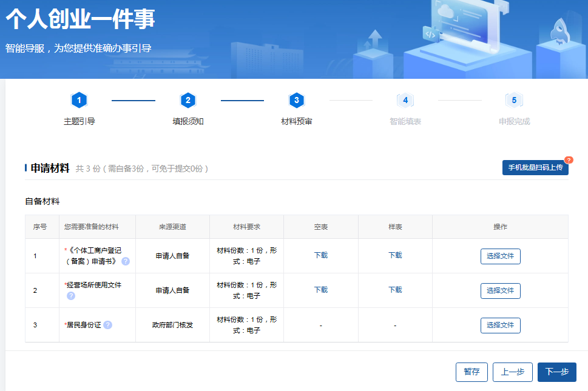
Task: Click orange question badge on 手机批量扫码上传
Action: pyautogui.click(x=569, y=160)
